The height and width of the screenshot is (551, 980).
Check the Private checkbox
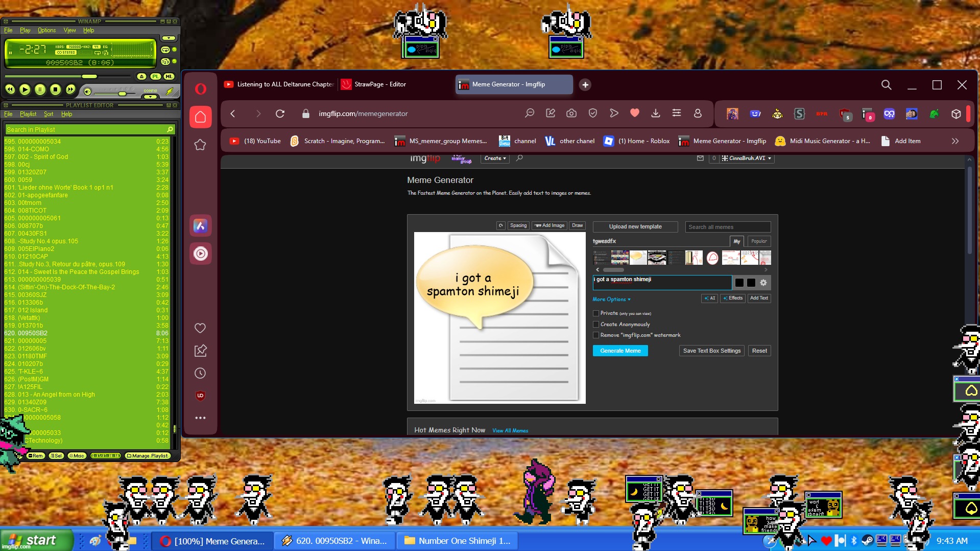(x=595, y=313)
